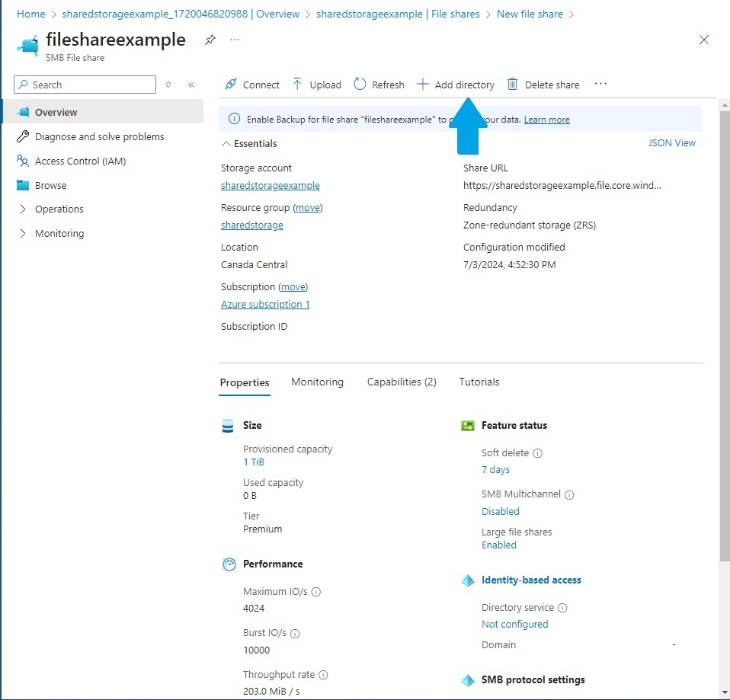This screenshot has height=700, width=730.
Task: Click the trash icon for Delete share
Action: click(512, 85)
